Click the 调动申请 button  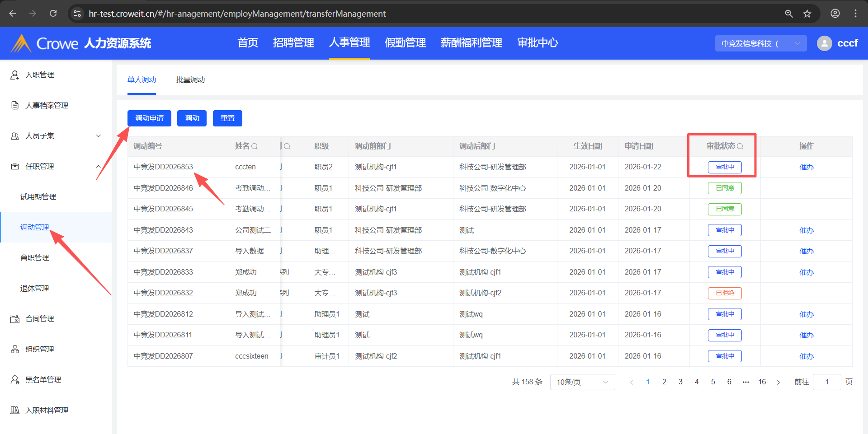[149, 118]
